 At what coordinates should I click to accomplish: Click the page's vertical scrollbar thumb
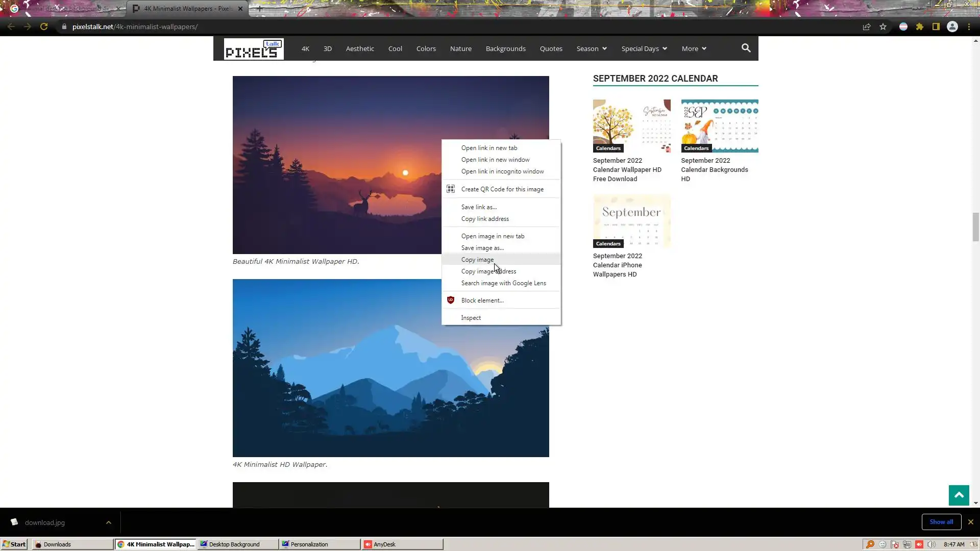975,227
